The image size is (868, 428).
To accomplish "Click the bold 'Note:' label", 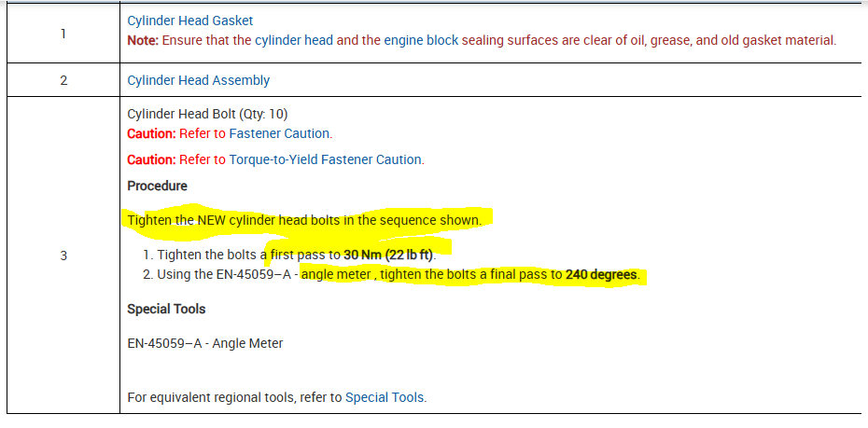I will [144, 40].
